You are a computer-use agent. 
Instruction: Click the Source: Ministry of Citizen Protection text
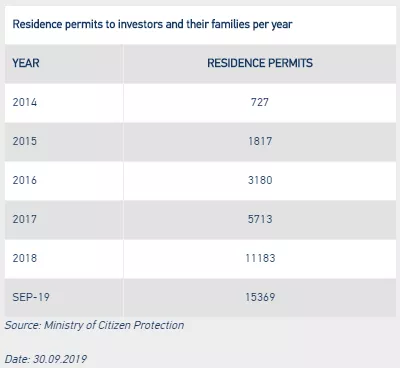[94, 325]
